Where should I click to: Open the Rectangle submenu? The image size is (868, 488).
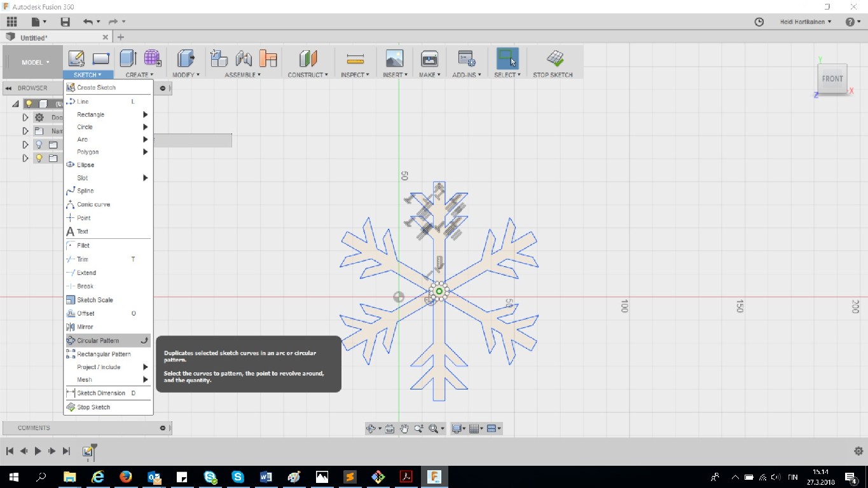coord(108,114)
